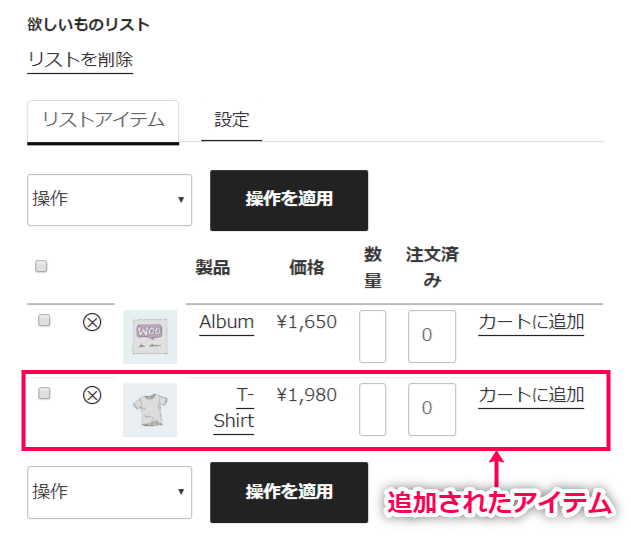Open the Album product name link
This screenshot has width=631, height=554.
(227, 322)
